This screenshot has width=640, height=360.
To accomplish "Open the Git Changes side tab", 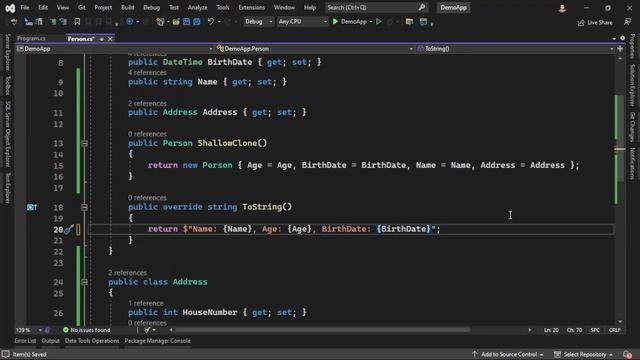I will (x=632, y=127).
